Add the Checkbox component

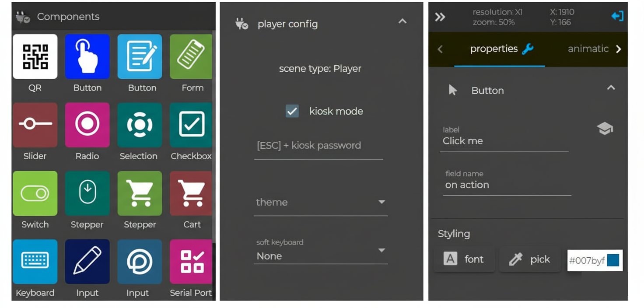191,125
